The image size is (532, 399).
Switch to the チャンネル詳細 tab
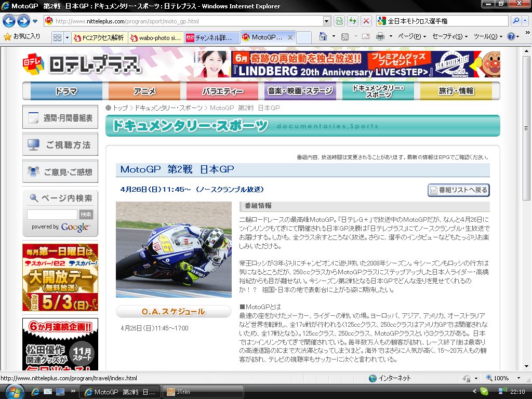tap(212, 37)
